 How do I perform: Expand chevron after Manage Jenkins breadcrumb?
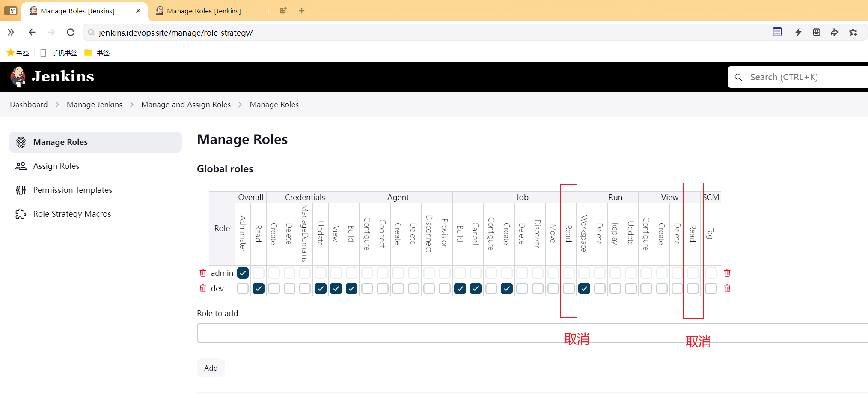pyautogui.click(x=132, y=105)
